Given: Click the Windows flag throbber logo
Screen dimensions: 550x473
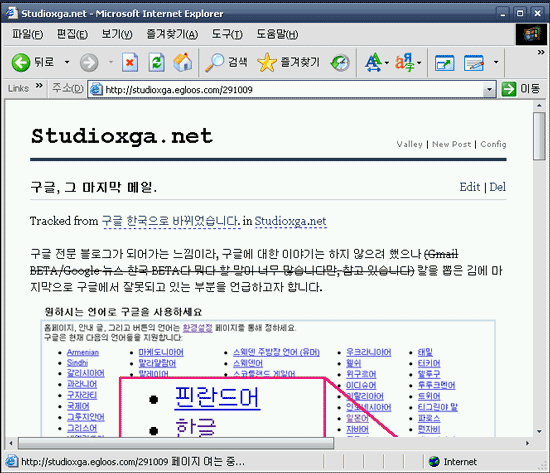Looking at the screenshot, I should coord(532,35).
